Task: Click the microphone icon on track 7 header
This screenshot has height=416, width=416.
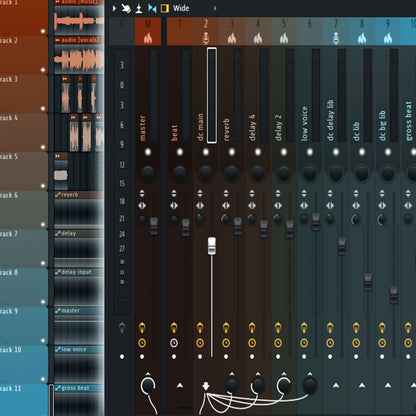Action: [336, 39]
